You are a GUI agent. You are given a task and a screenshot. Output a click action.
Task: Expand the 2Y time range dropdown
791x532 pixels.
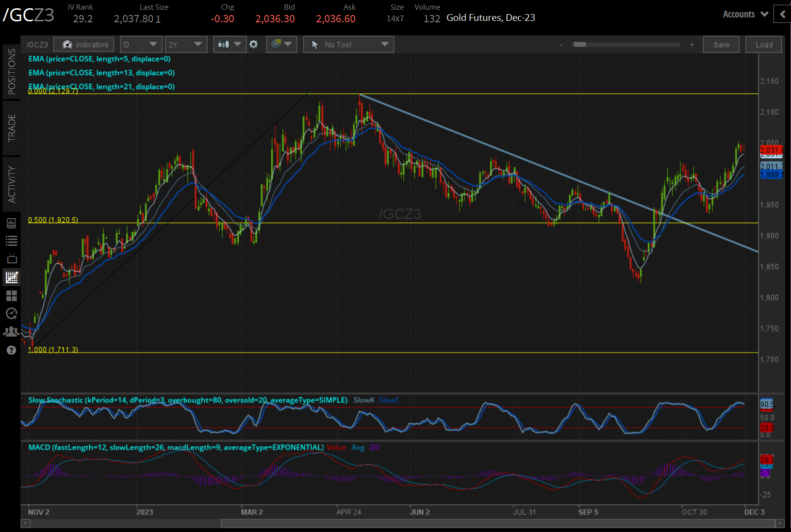(185, 45)
